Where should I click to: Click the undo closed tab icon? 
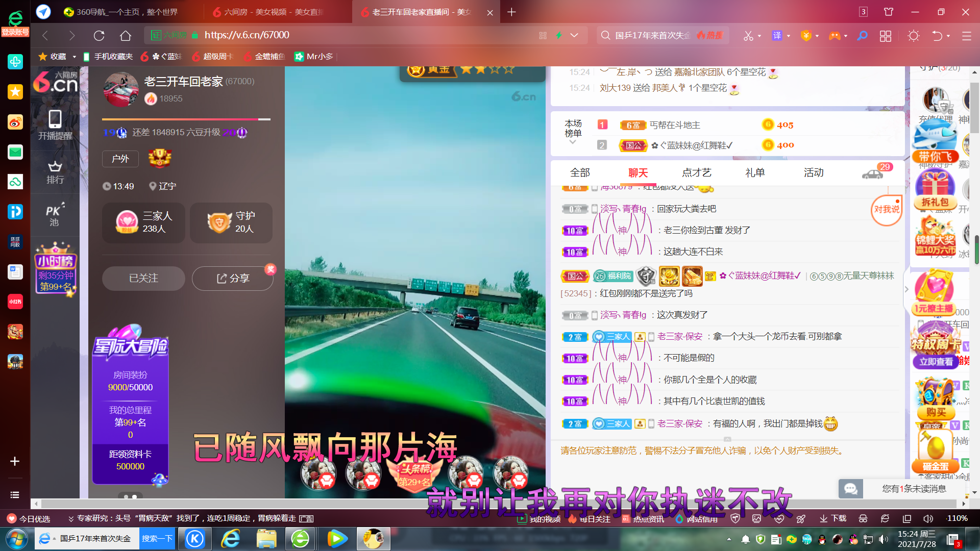[937, 35]
